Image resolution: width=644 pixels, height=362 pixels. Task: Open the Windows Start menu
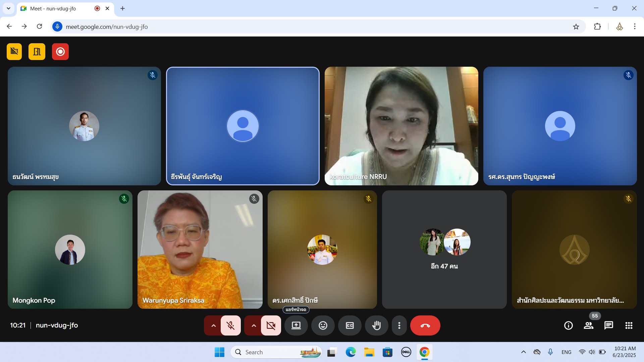[219, 352]
